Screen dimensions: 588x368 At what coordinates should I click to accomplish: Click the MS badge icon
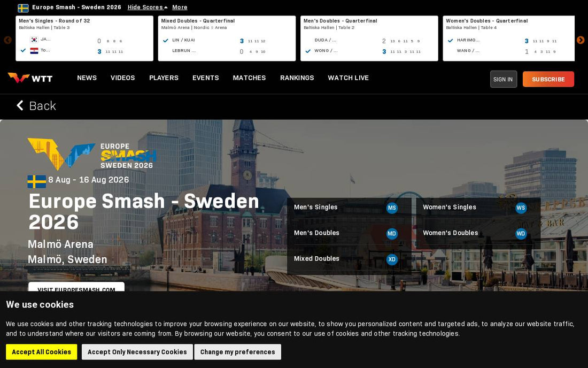coord(392,208)
